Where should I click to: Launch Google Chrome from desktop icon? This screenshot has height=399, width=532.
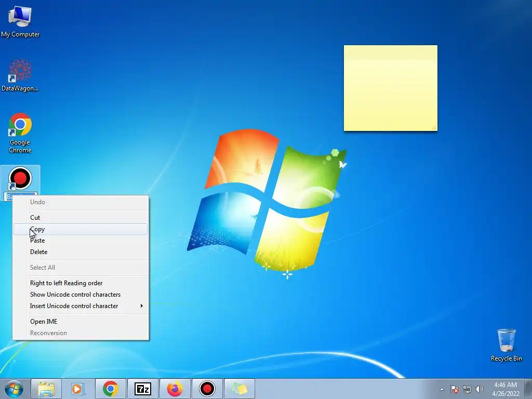[20, 132]
